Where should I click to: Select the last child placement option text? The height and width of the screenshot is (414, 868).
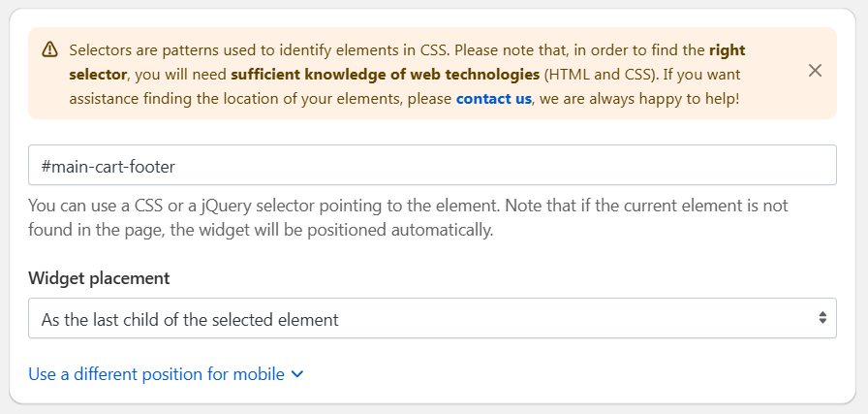pyautogui.click(x=190, y=320)
